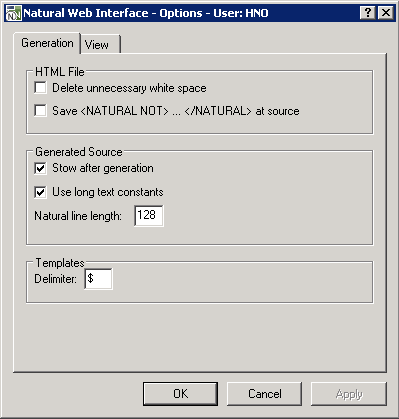This screenshot has width=399, height=419.
Task: Select the Generation tab
Action: (47, 43)
